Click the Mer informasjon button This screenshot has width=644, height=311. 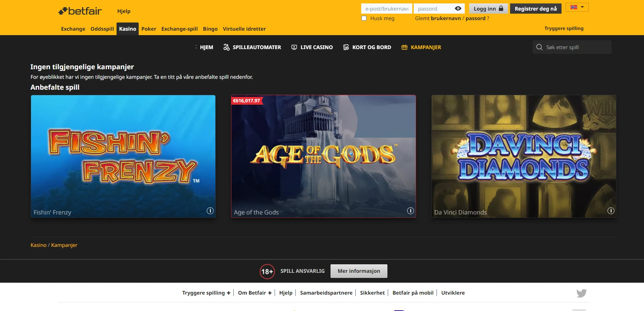359,271
